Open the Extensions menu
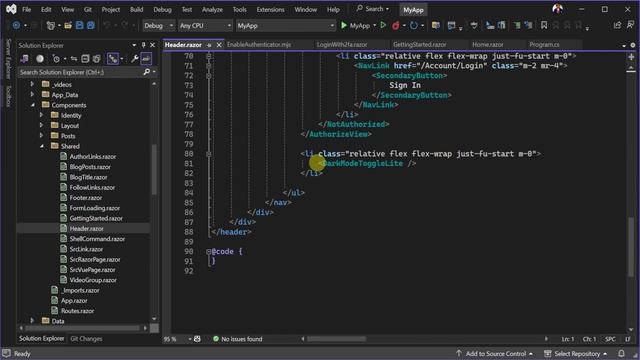Screen dimensions: 640x360 pyautogui.click(x=270, y=9)
